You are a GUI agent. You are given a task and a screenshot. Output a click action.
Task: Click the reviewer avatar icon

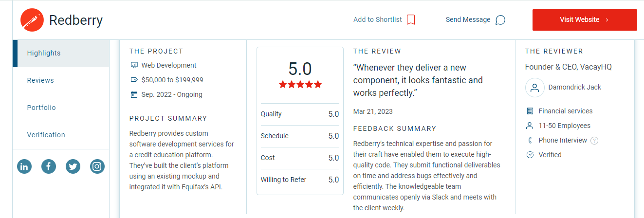(x=535, y=88)
